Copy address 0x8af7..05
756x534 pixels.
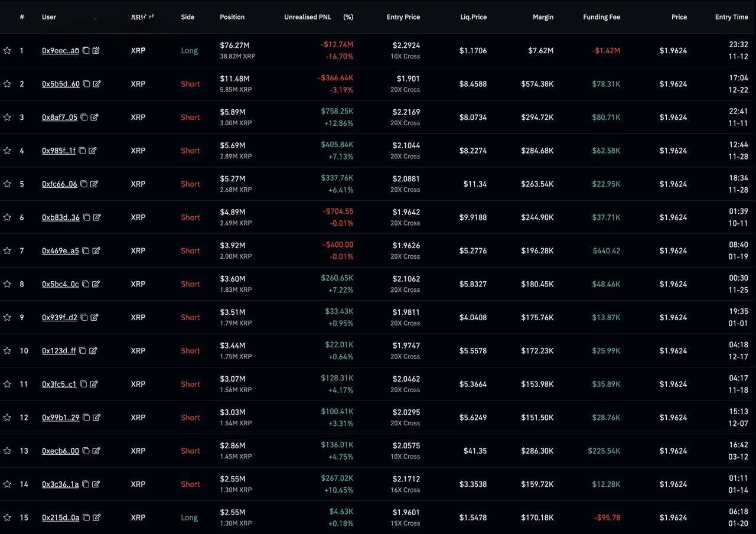coord(84,118)
